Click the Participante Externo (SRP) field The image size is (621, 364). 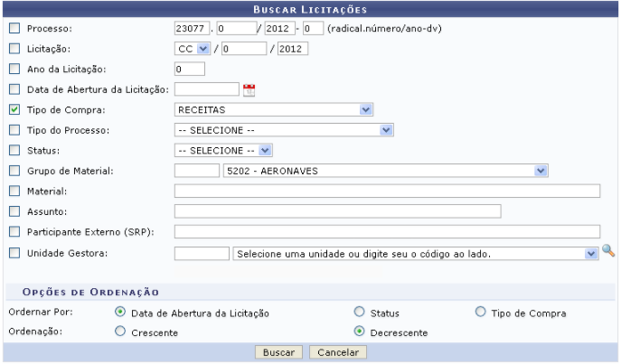pos(387,232)
